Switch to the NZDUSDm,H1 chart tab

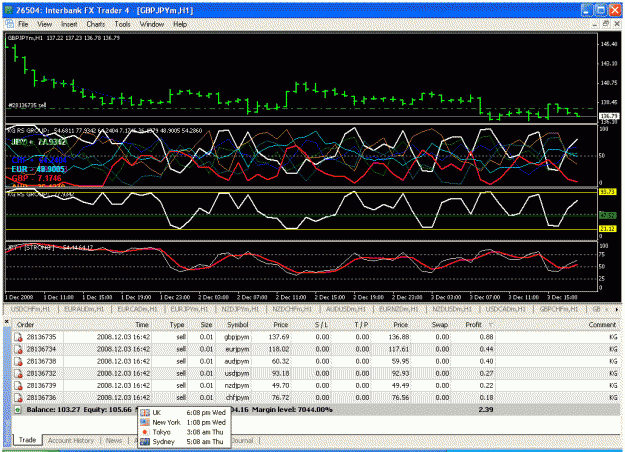tap(452, 309)
